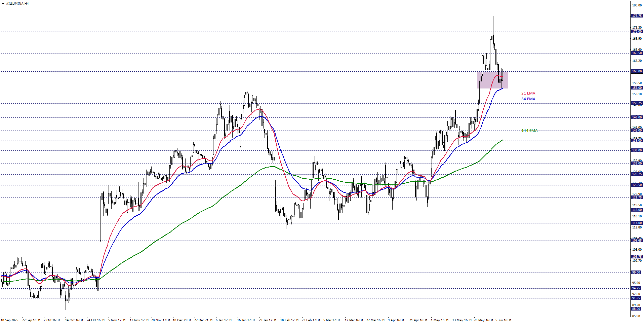Click the 94.25 price level tag
The image size is (644, 324).
[637, 288]
